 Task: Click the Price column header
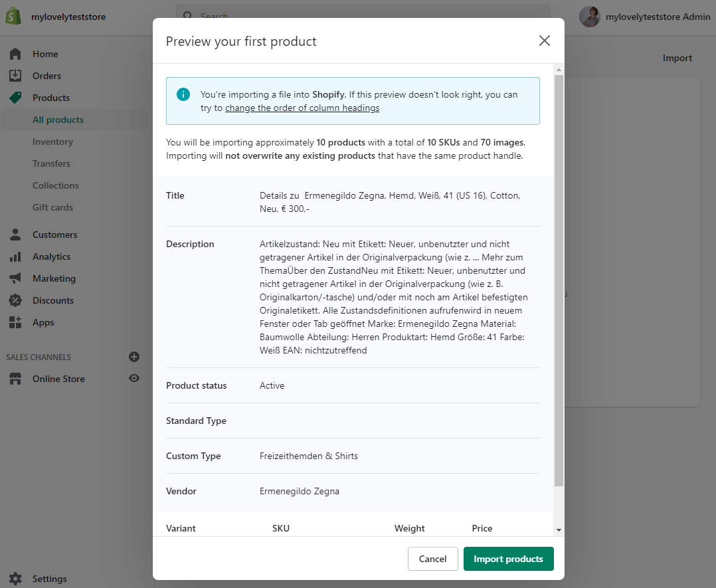(482, 528)
